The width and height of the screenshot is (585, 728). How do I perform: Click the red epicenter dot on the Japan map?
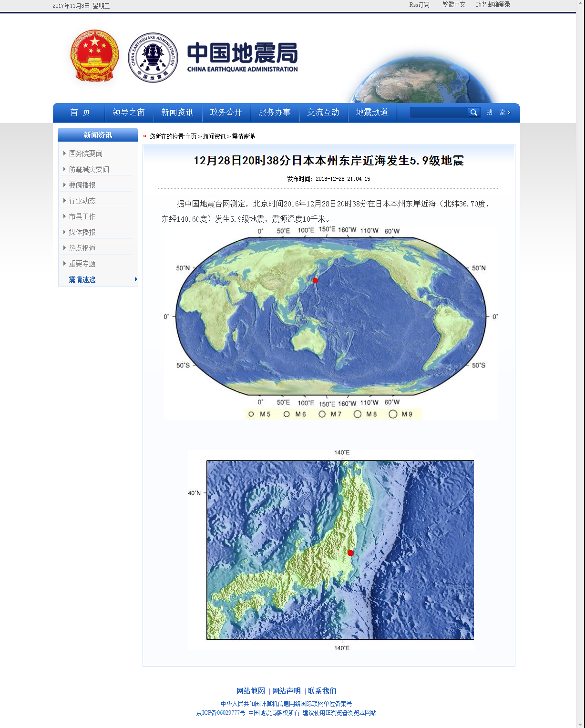tap(350, 553)
